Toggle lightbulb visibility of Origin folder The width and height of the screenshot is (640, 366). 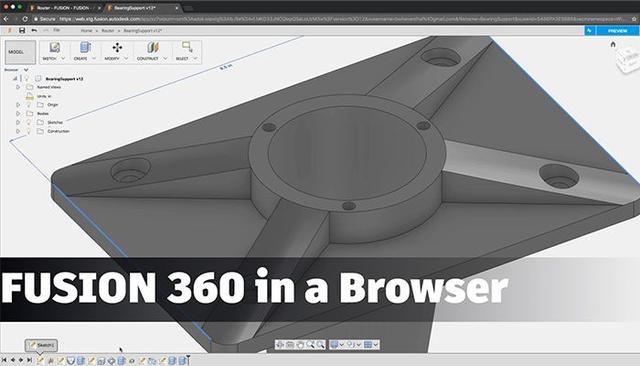point(29,105)
